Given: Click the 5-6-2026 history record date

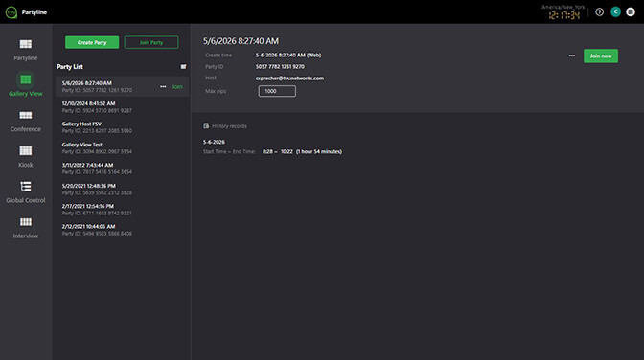Looking at the screenshot, I should click(214, 142).
